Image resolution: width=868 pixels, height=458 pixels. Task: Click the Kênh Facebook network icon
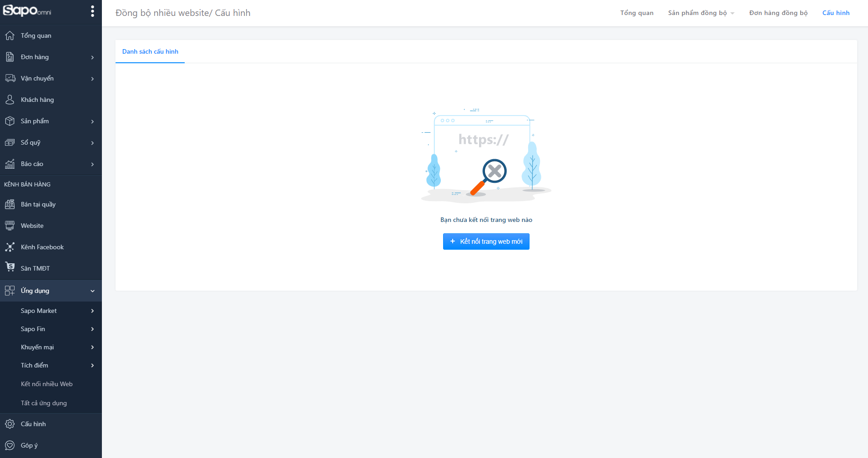[x=10, y=247]
